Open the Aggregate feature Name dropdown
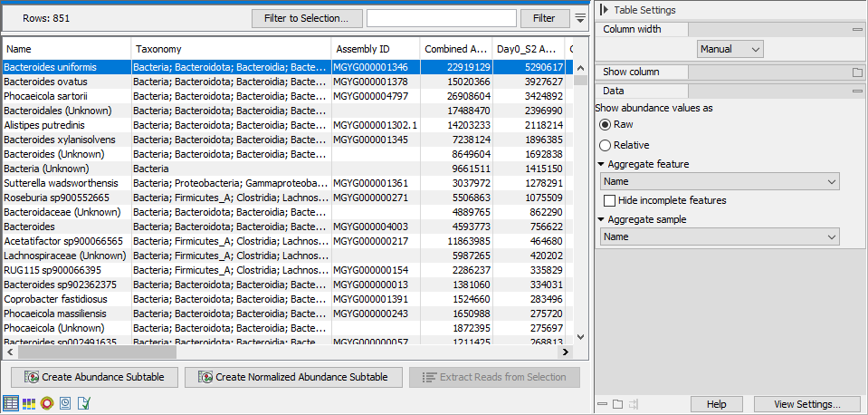 [719, 182]
